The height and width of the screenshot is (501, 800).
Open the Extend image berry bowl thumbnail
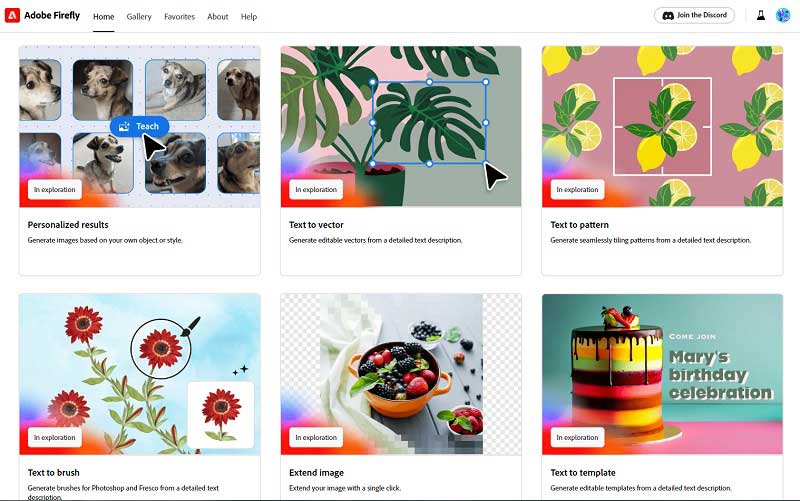click(401, 374)
